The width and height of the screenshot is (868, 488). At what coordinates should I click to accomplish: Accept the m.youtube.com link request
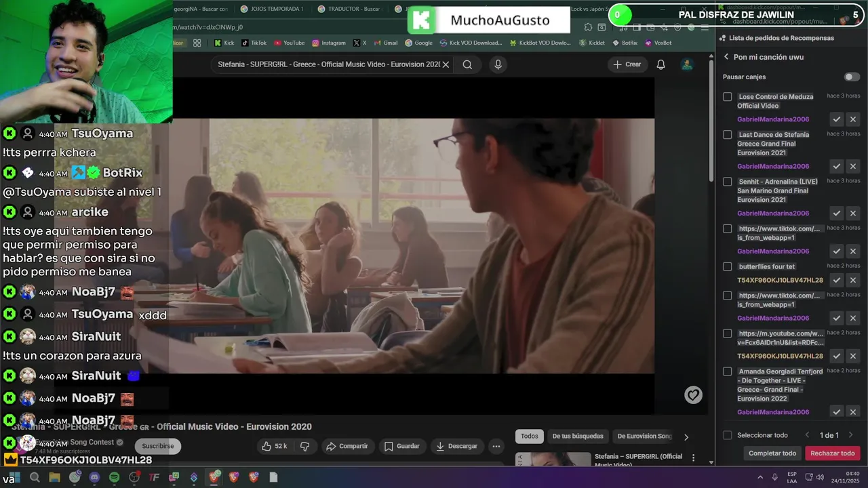(x=837, y=356)
